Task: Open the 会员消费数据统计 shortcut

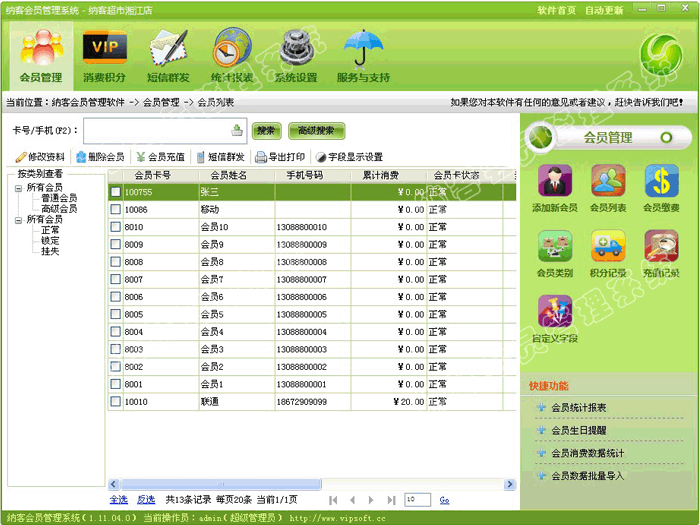Action: tap(588, 453)
